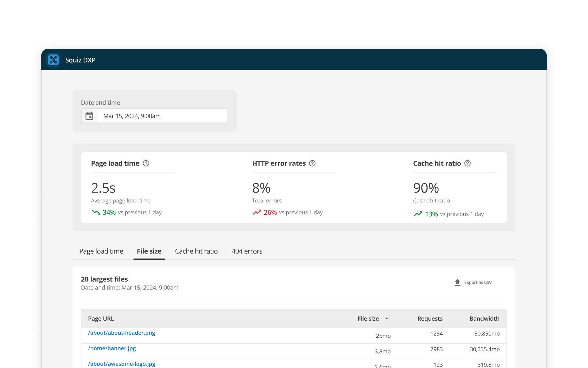The height and width of the screenshot is (368, 588).
Task: Click the 90% cache hit value
Action: (x=426, y=188)
